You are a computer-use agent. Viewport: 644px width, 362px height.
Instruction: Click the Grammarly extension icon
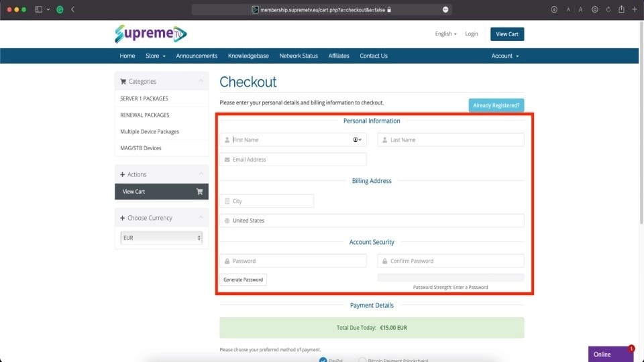(60, 9)
